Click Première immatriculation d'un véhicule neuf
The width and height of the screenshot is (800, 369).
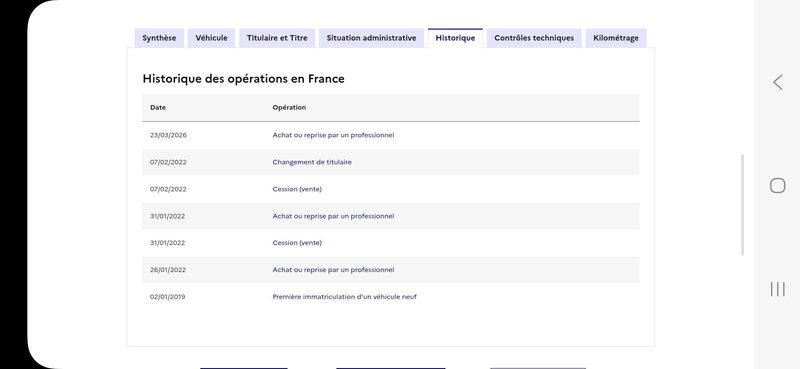[344, 297]
